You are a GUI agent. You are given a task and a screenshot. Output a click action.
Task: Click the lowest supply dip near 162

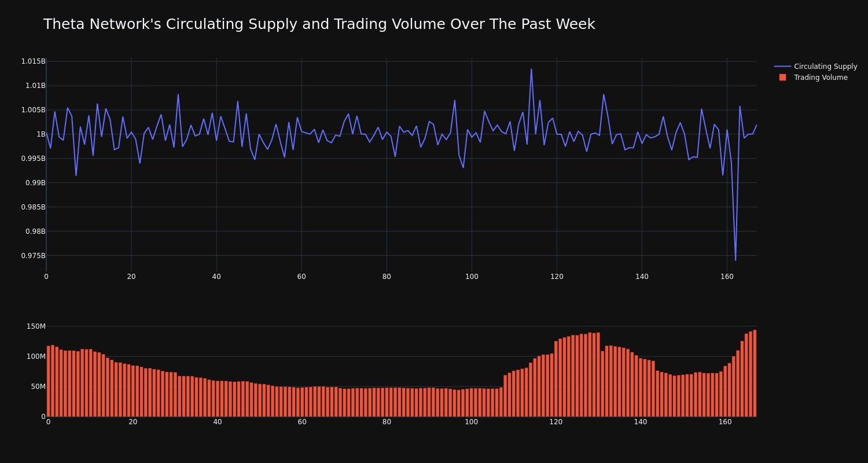(x=735, y=260)
